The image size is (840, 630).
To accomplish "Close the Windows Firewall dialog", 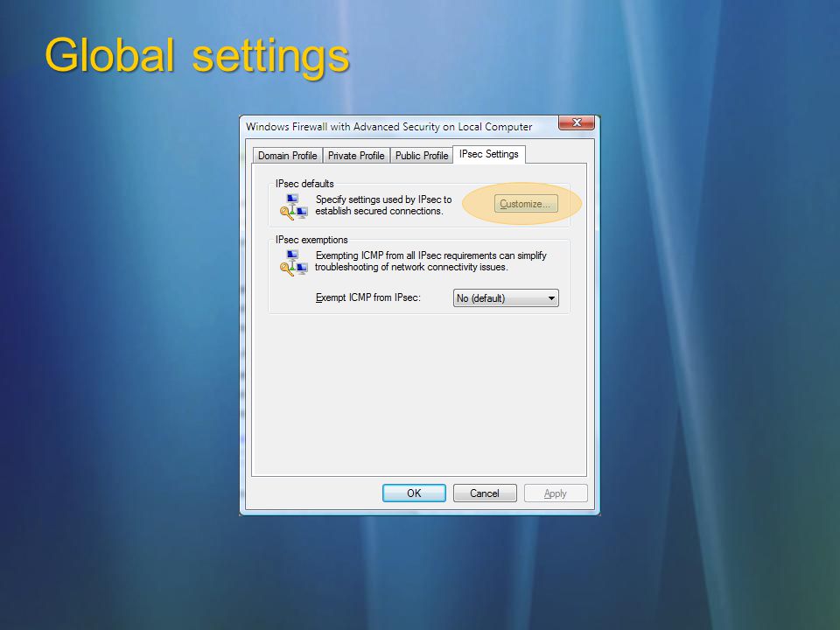I will tap(577, 122).
